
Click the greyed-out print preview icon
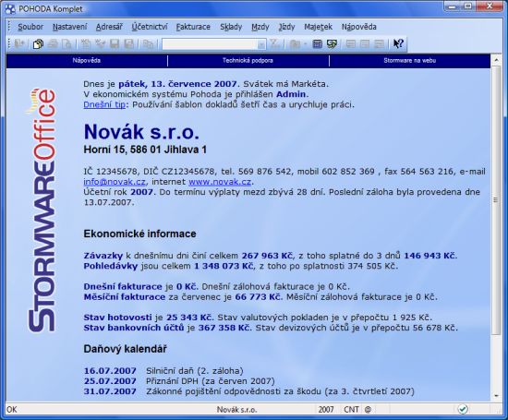pyautogui.click(x=67, y=43)
